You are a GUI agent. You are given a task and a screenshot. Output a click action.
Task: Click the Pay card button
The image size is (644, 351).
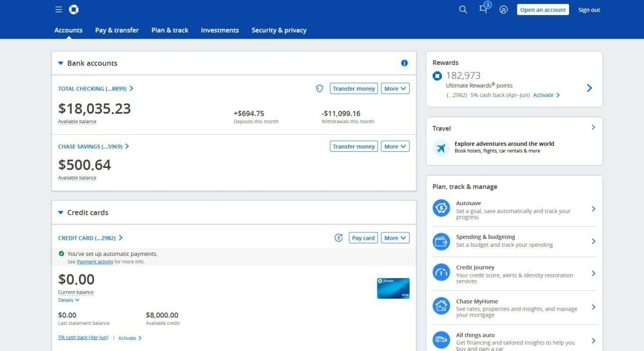[363, 238]
